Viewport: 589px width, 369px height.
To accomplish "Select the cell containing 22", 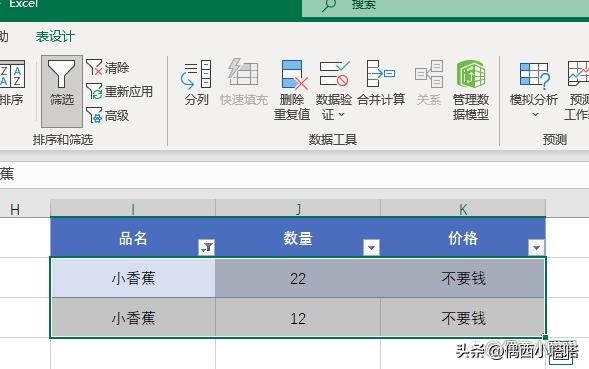I will [x=298, y=278].
